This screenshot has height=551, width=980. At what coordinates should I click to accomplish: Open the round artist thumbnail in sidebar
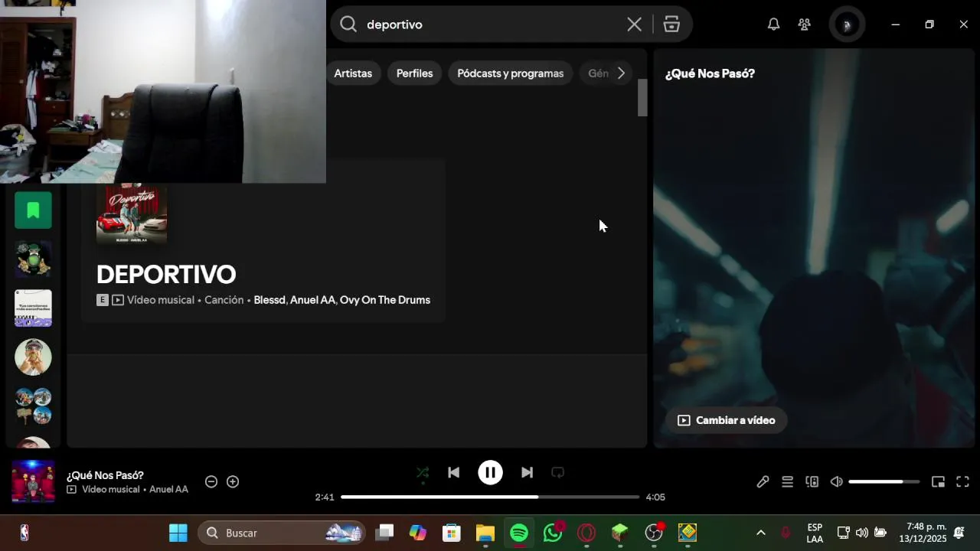[x=33, y=357]
